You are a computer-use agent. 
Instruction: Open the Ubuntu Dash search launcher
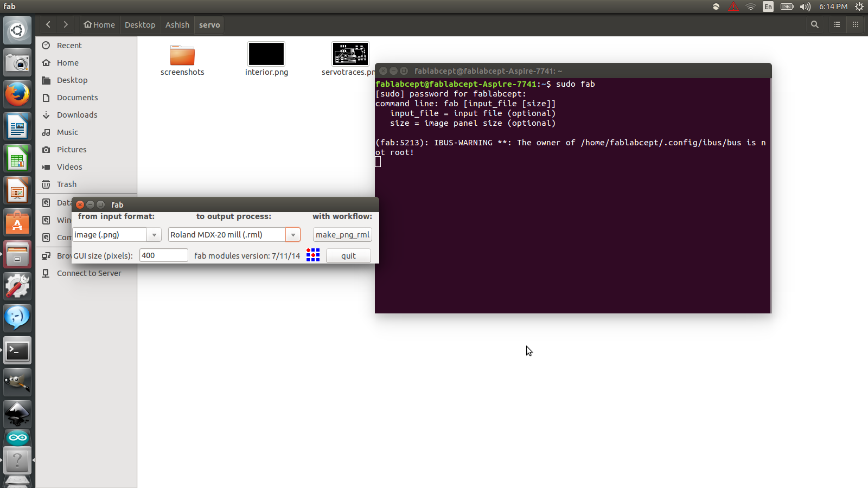click(17, 30)
